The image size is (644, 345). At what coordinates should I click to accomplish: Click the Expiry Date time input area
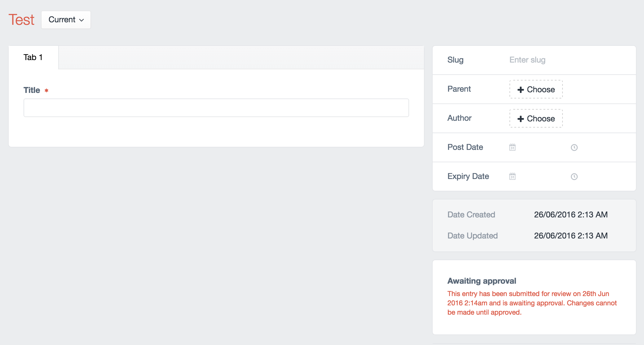coord(598,177)
